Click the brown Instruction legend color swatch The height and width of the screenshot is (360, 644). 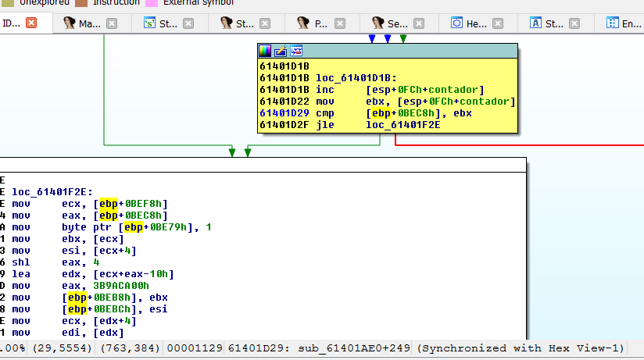pyautogui.click(x=80, y=2)
